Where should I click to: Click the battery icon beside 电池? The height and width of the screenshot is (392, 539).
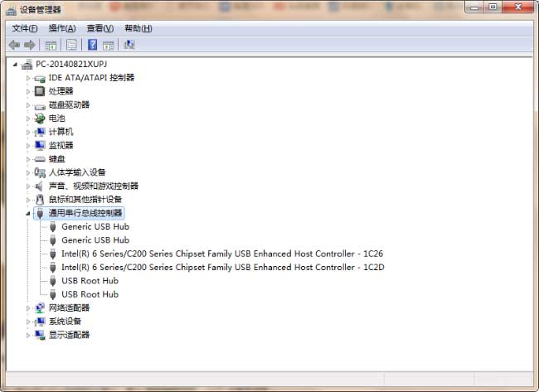(x=40, y=119)
